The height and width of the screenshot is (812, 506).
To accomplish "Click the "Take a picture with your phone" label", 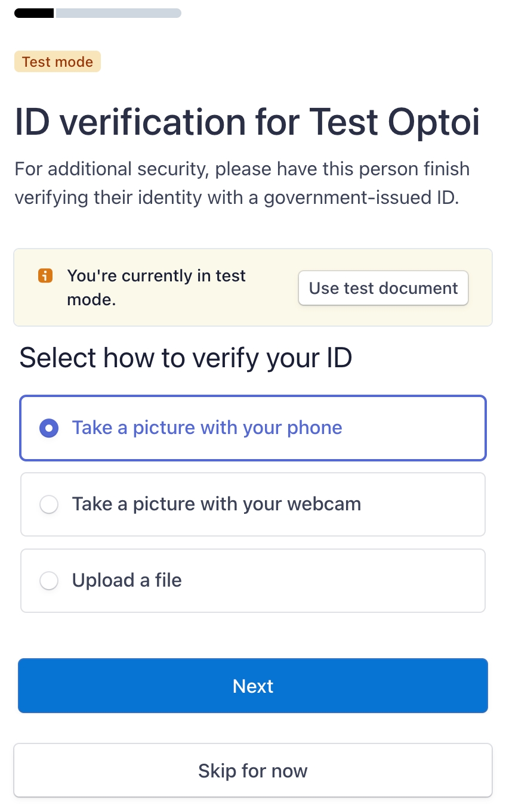I will (x=207, y=428).
